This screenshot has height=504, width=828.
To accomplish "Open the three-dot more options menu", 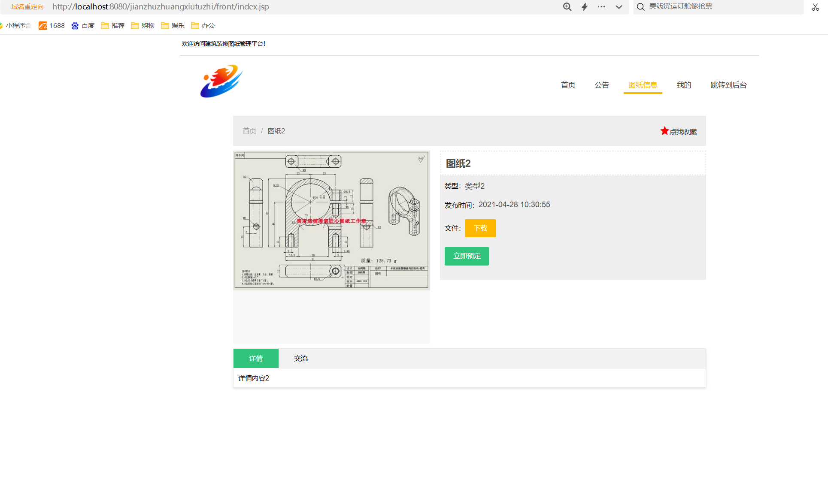I will point(601,7).
